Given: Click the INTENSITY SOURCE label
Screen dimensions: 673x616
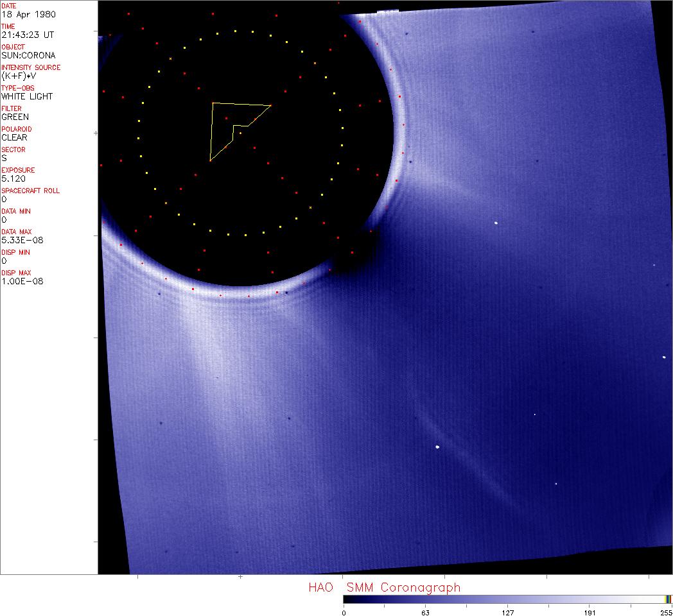Looking at the screenshot, I should click(x=31, y=67).
